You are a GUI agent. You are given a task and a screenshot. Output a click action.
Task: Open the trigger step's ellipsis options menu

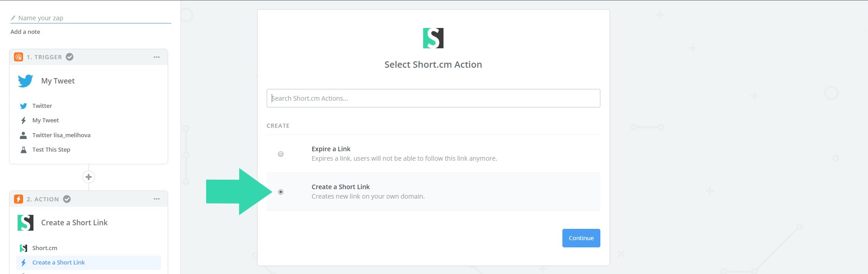pos(156,57)
